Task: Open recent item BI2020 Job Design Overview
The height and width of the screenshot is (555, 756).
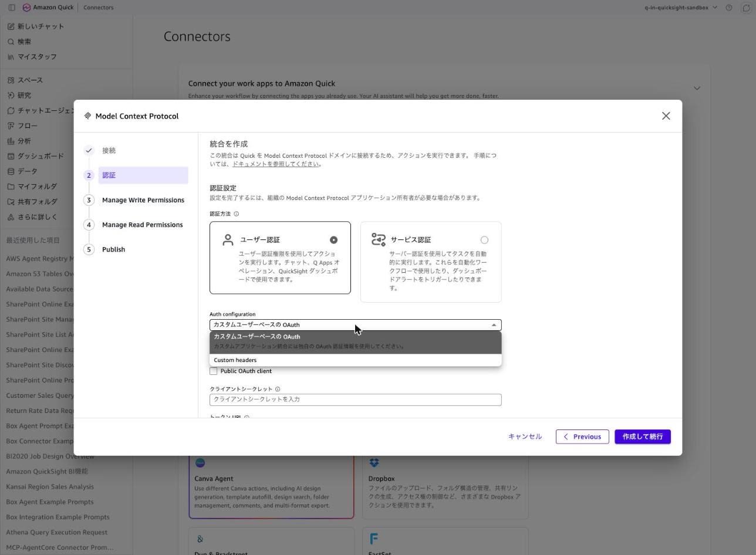Action: (50, 456)
